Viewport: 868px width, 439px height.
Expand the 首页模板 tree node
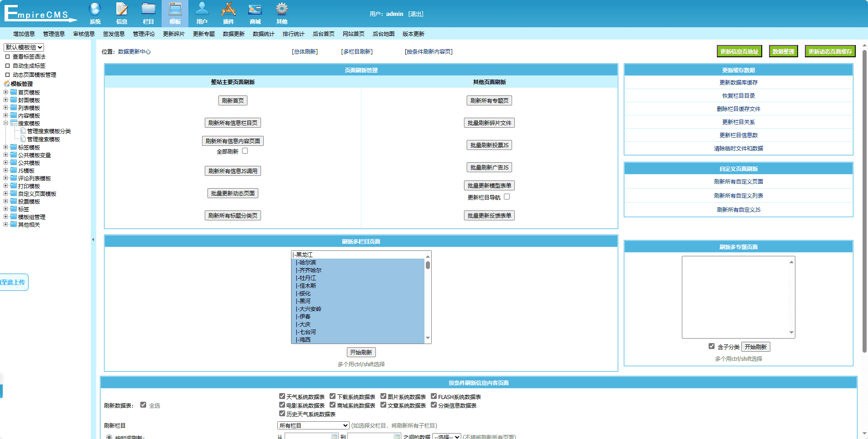tap(6, 92)
